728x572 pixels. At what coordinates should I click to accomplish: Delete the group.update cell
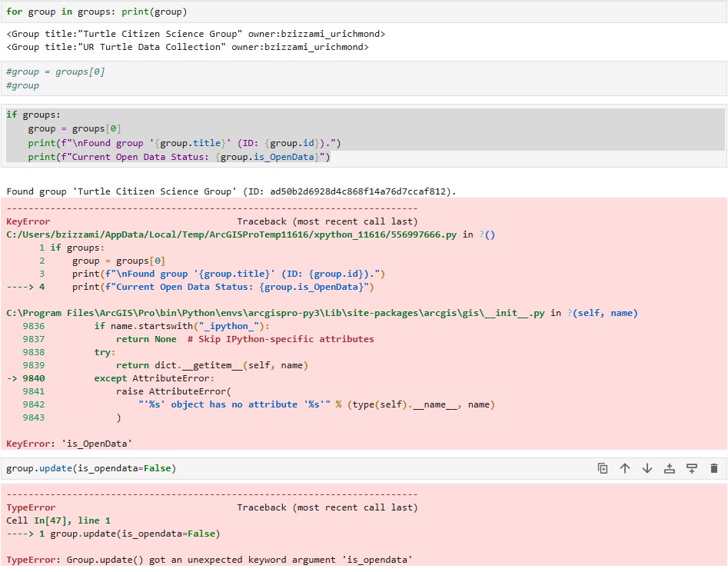tap(714, 468)
